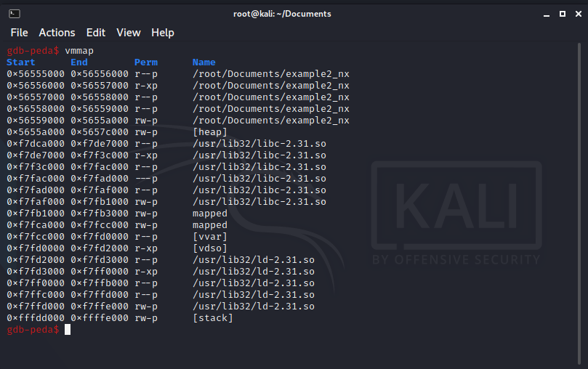This screenshot has width=588, height=369.
Task: Click the bottom gdb-peda$ prompt
Action: point(33,330)
